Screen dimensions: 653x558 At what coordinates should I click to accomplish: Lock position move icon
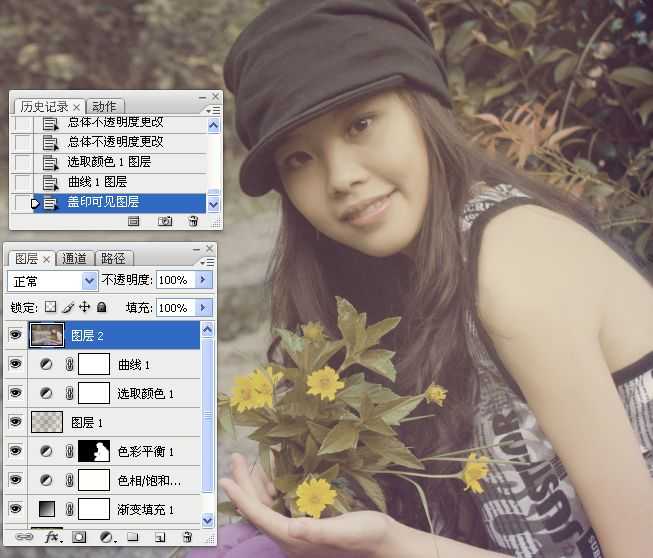click(85, 307)
